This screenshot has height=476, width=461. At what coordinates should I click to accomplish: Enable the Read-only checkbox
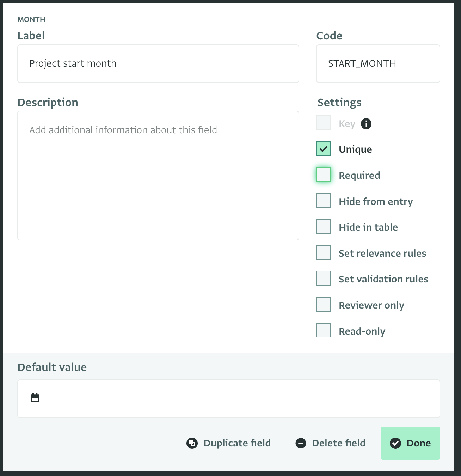coord(324,330)
